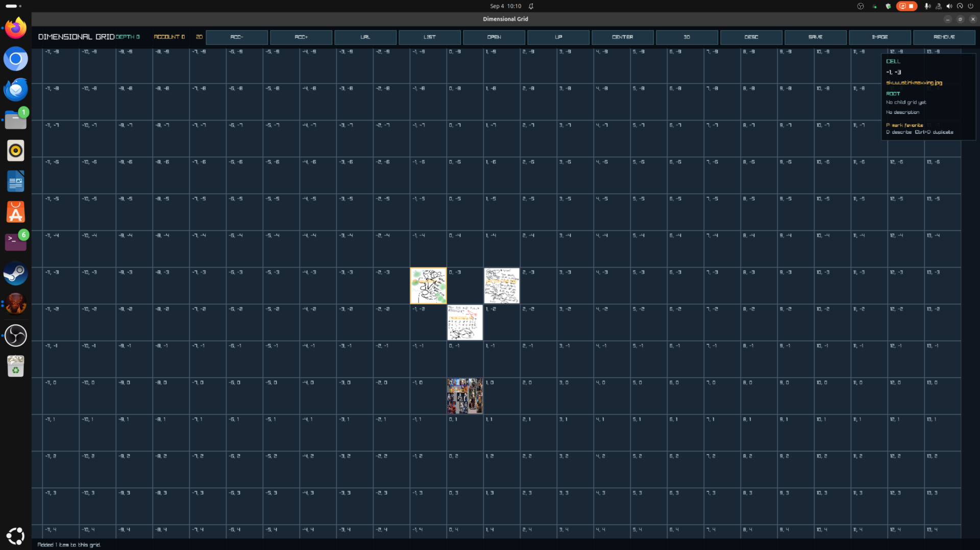Open the volume icon in system tray
The height and width of the screenshot is (550, 980).
coord(949,6)
